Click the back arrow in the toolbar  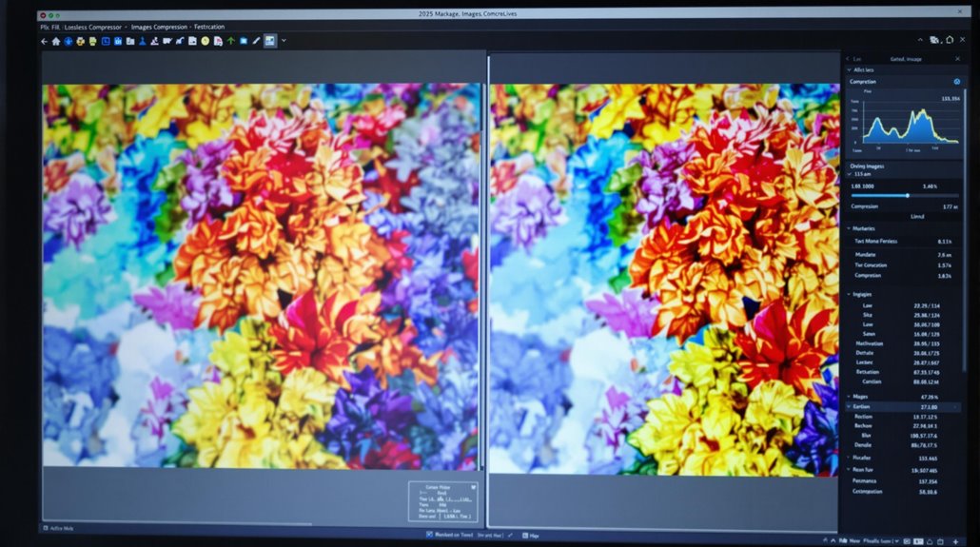[44, 41]
